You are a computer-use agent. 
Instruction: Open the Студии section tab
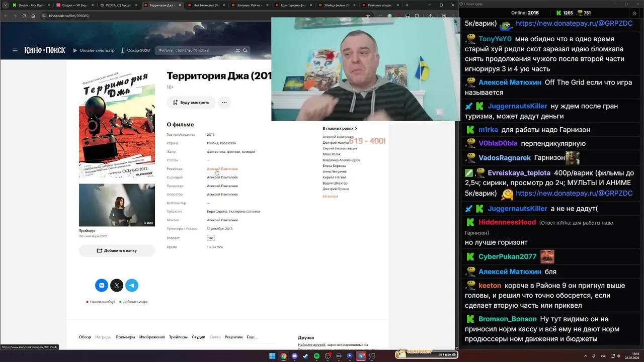click(x=198, y=337)
